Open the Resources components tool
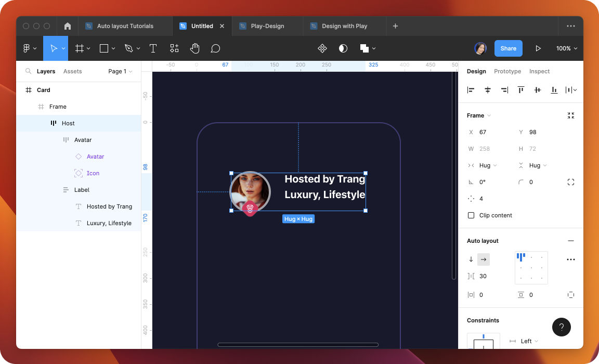Image resolution: width=599 pixels, height=364 pixels. point(174,48)
